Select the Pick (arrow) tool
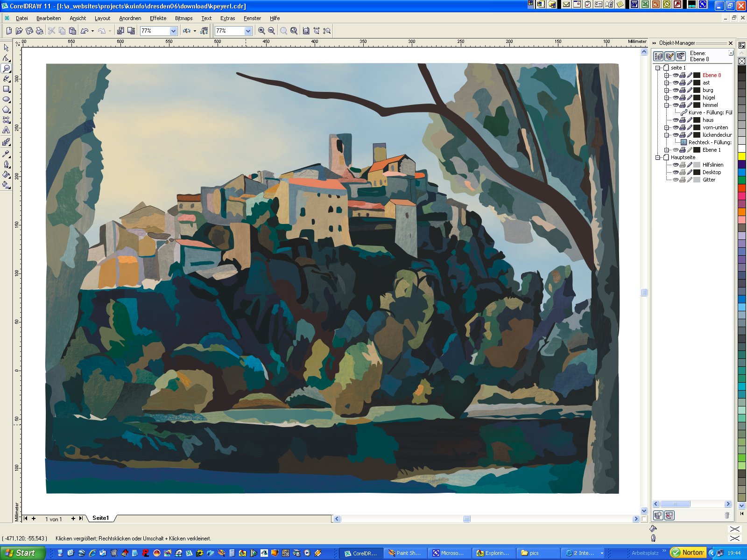The width and height of the screenshot is (747, 560). click(6, 48)
